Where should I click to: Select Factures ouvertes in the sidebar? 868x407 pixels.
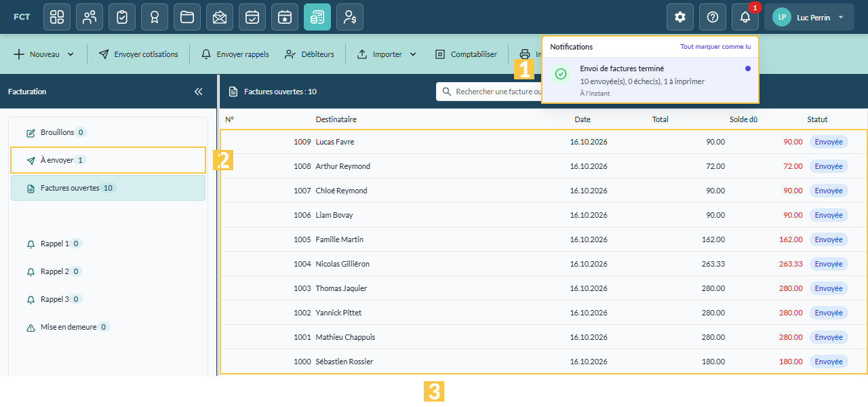point(108,188)
